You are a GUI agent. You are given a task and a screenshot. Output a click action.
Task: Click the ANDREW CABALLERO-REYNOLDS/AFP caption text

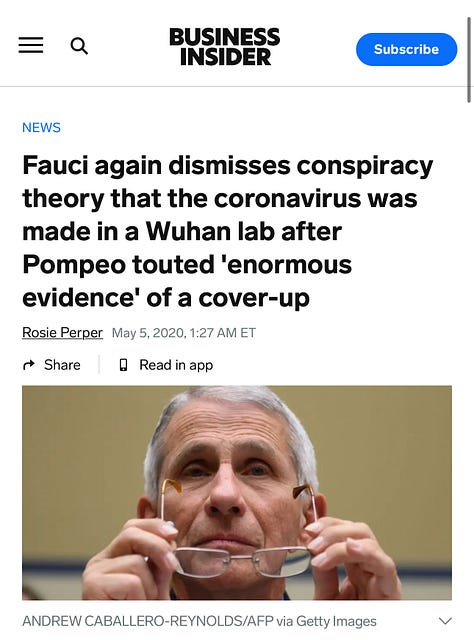tap(147, 621)
